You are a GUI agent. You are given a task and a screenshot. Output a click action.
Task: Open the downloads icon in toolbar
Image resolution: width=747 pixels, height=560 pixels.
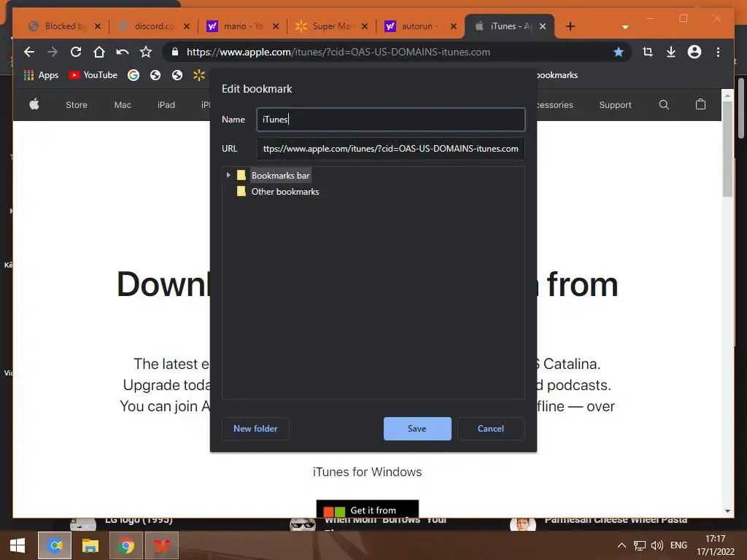[x=671, y=52]
